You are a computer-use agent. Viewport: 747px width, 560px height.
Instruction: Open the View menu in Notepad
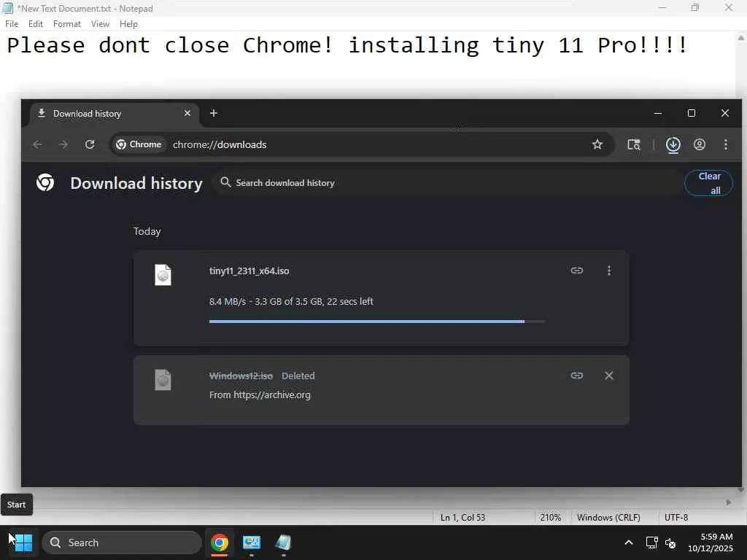coord(100,24)
